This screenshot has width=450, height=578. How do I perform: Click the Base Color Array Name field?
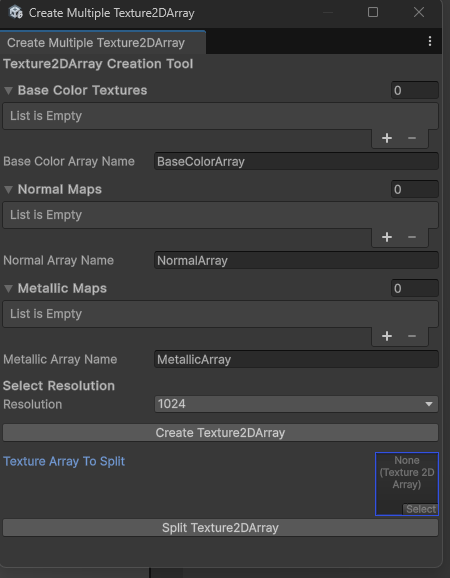296,161
